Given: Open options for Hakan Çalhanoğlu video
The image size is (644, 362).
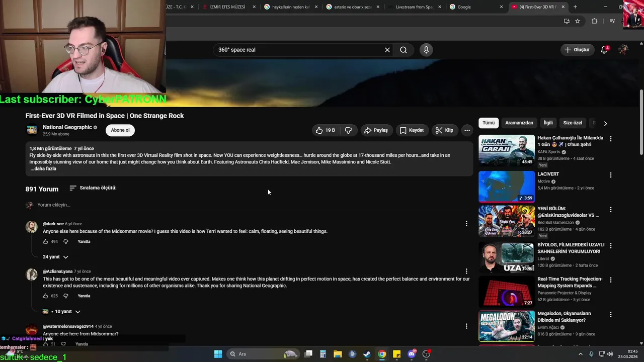Looking at the screenshot, I should point(611,139).
